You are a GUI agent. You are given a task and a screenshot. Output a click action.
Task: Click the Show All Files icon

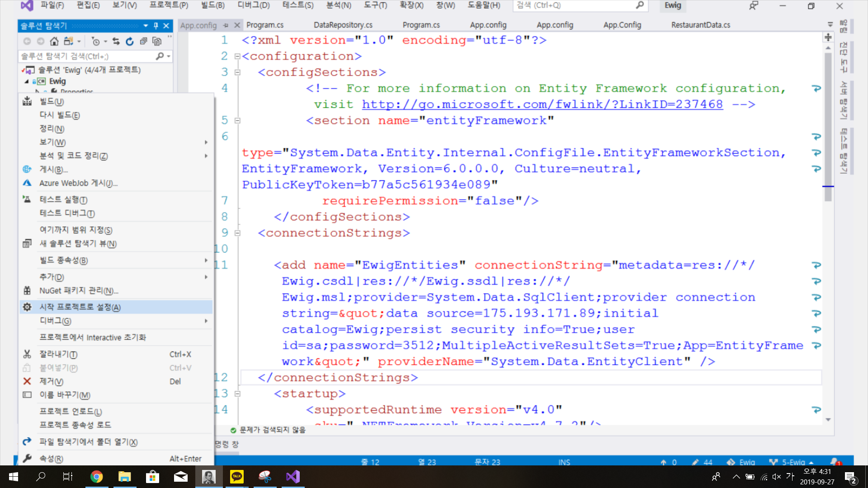(157, 42)
